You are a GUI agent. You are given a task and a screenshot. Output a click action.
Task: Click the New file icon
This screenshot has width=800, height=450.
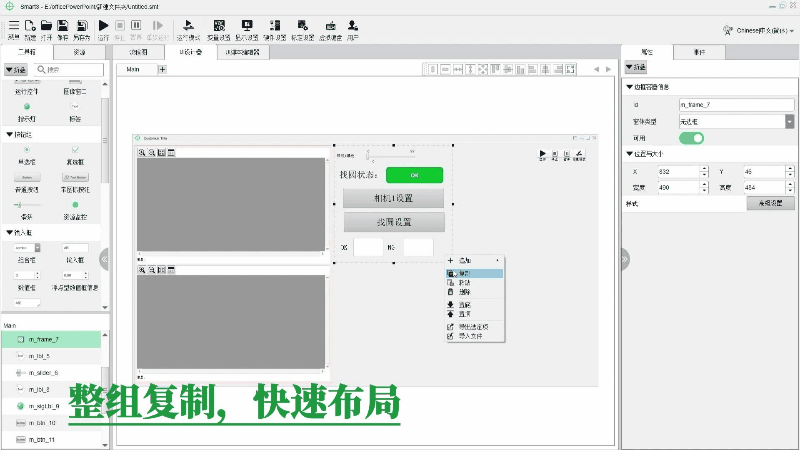tap(30, 25)
